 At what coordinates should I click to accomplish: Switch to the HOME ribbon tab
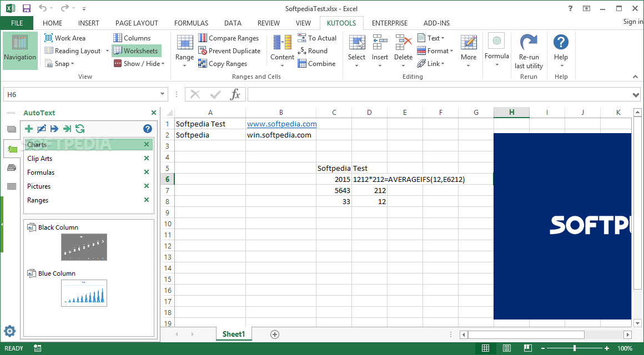coord(53,23)
